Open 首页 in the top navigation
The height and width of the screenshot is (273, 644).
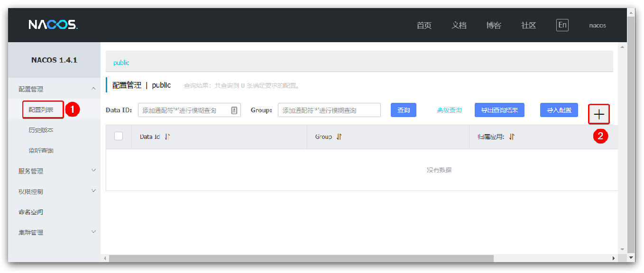[423, 25]
